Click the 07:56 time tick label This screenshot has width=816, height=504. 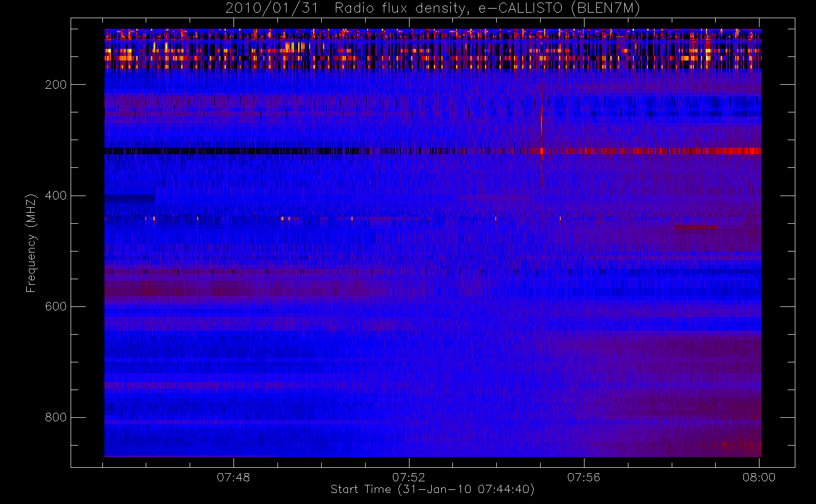click(584, 477)
